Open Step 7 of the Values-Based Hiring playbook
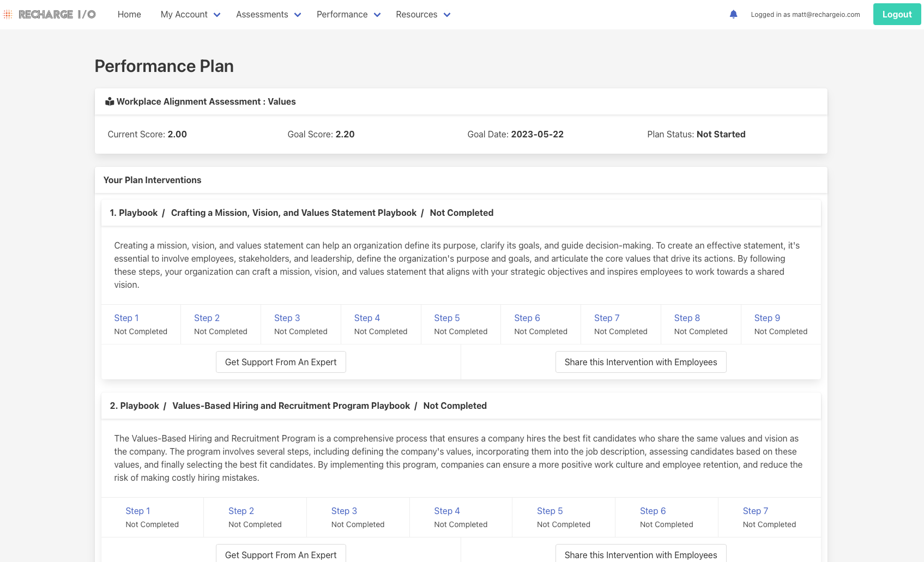This screenshot has width=924, height=562. 756,511
